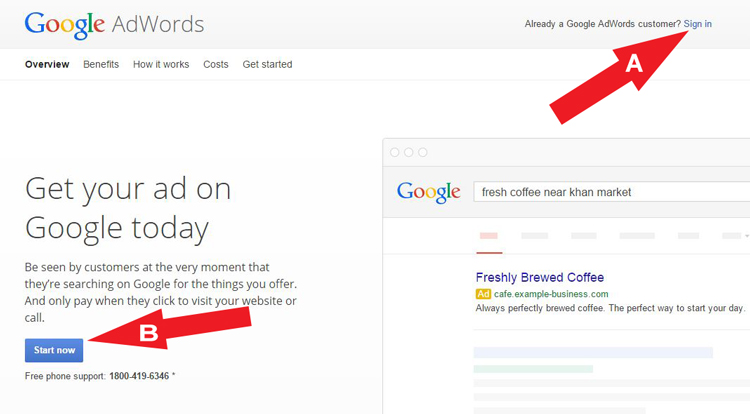750x414 pixels.
Task: Click the mock search box with the coffee query
Action: 611,192
